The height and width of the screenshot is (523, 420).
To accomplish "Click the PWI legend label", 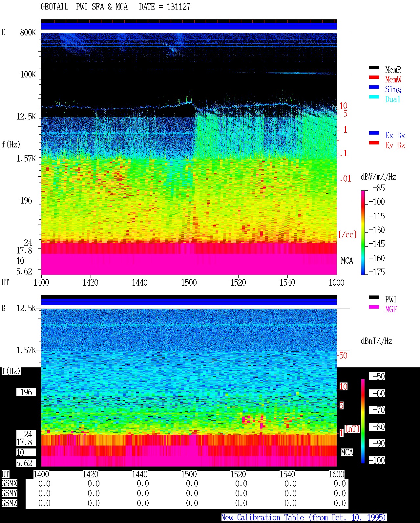I will 391,299.
